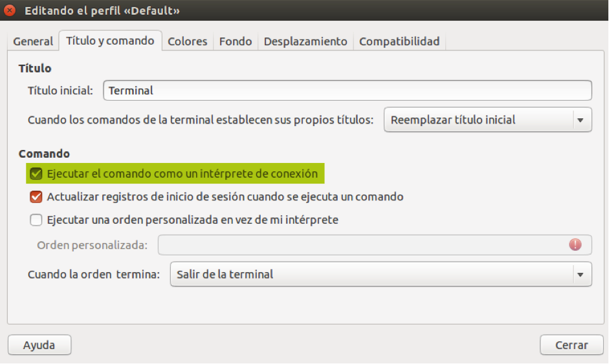Go to the Desplazamiento tab
The height and width of the screenshot is (364, 609).
click(305, 41)
